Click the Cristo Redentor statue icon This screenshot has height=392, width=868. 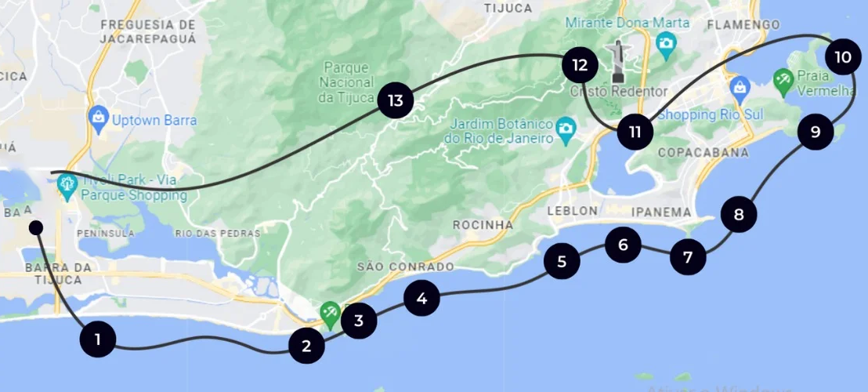618,62
